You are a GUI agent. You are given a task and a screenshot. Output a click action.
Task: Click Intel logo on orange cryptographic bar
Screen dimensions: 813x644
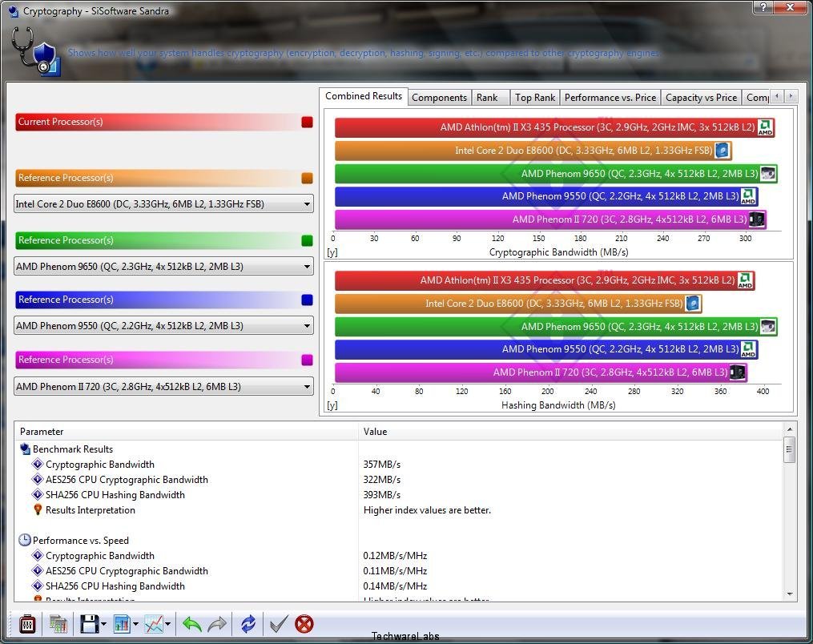tap(722, 151)
